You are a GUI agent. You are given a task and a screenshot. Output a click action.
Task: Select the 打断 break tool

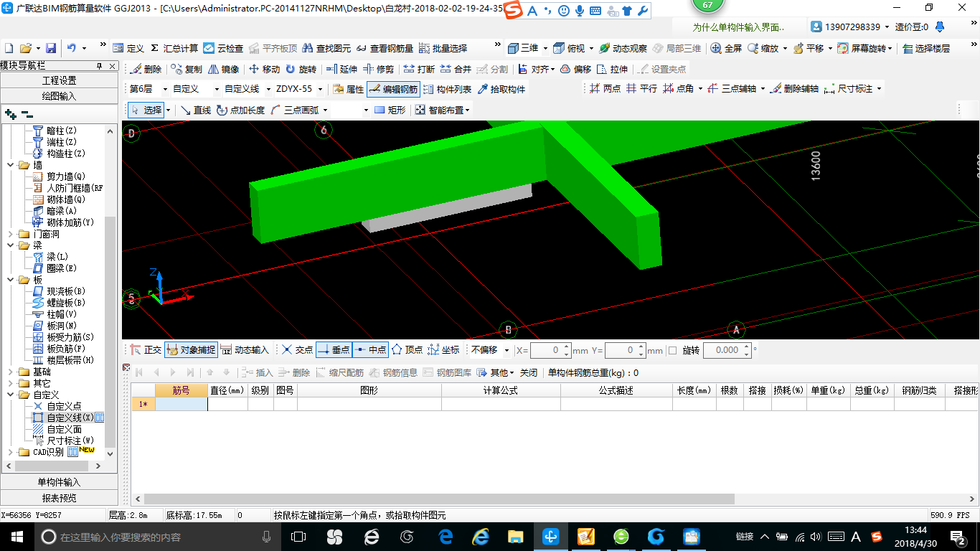click(419, 69)
